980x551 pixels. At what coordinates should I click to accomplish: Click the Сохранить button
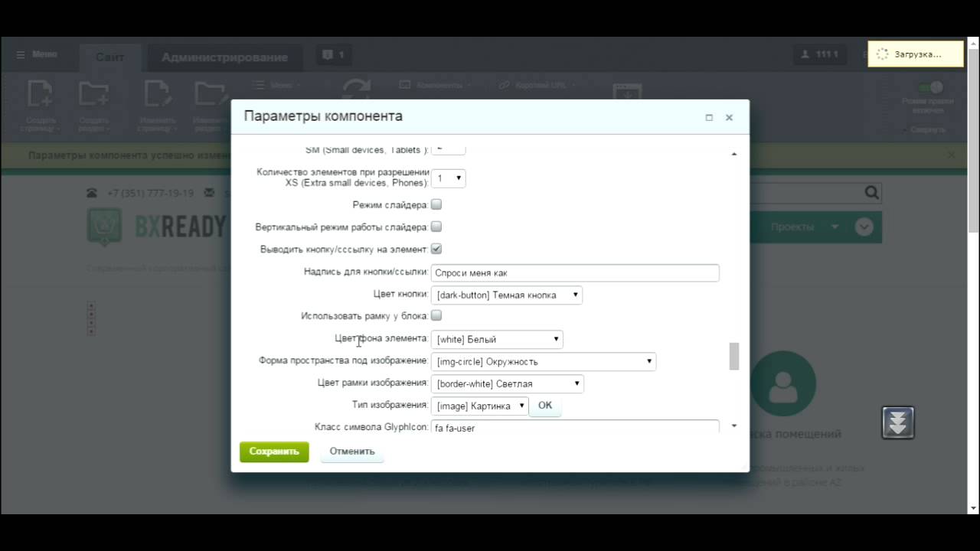[274, 452]
